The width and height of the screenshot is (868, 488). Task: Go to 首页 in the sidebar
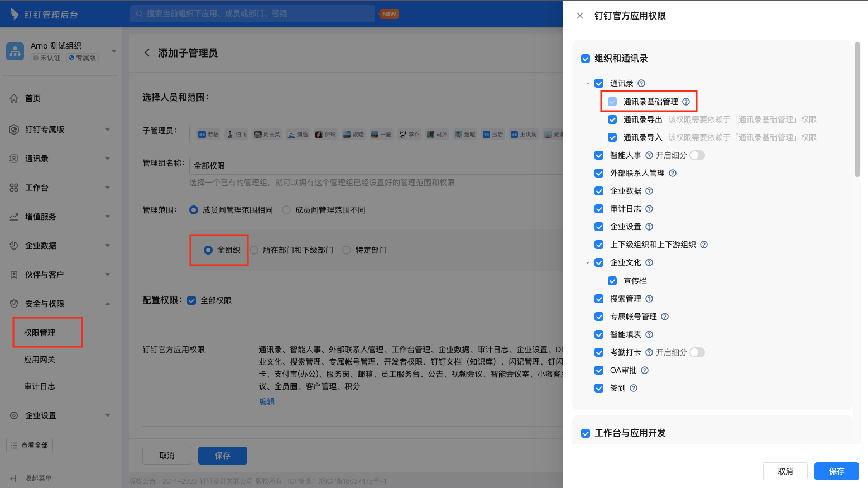[x=33, y=98]
